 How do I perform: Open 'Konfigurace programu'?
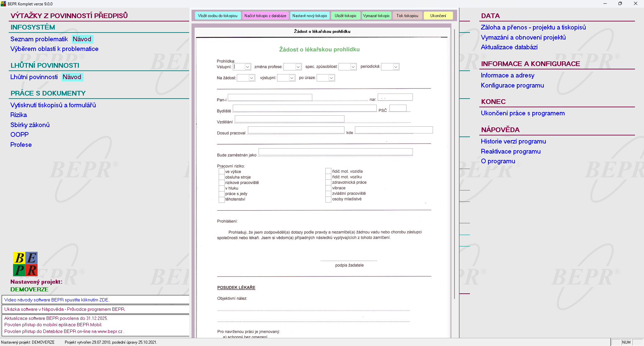tap(513, 85)
